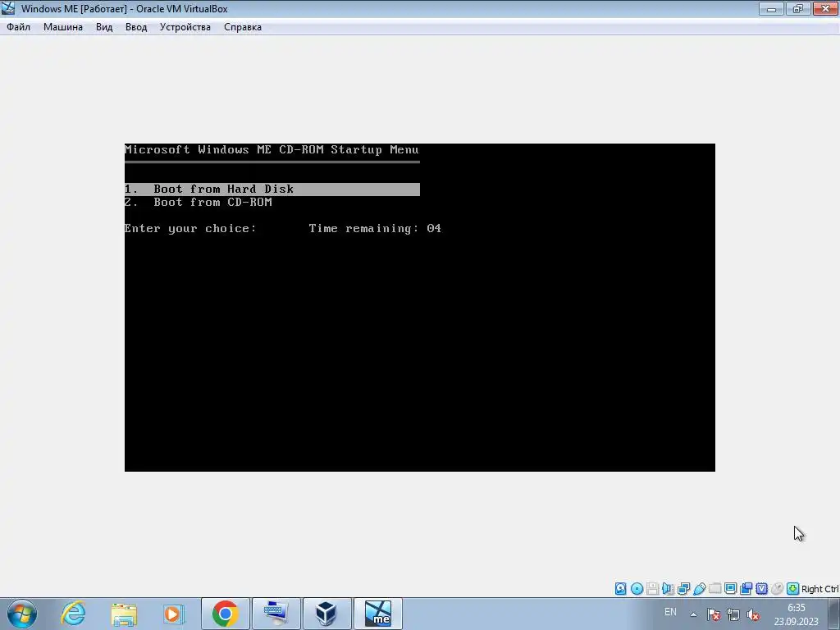Open Action Center flag tray icon
Viewport: 840px width, 630px height.
click(x=713, y=614)
